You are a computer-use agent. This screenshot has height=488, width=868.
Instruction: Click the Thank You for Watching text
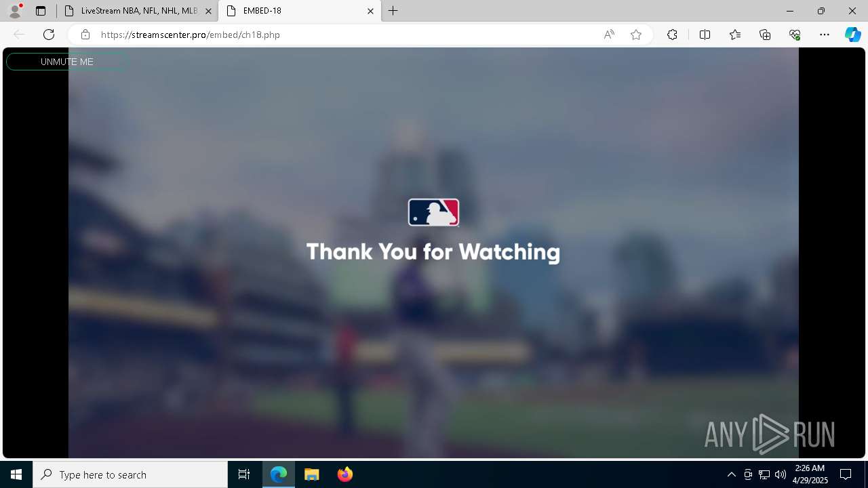click(x=433, y=252)
